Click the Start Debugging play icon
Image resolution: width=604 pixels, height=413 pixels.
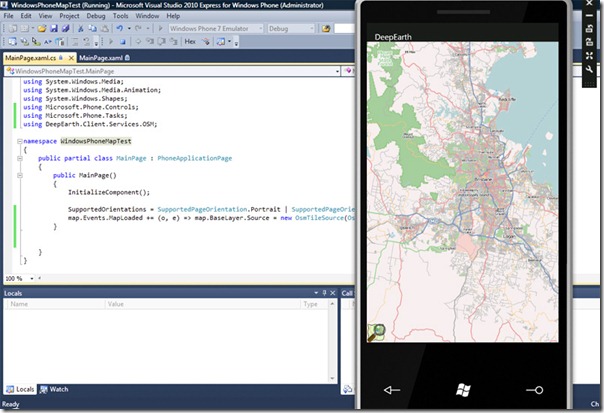pos(161,29)
